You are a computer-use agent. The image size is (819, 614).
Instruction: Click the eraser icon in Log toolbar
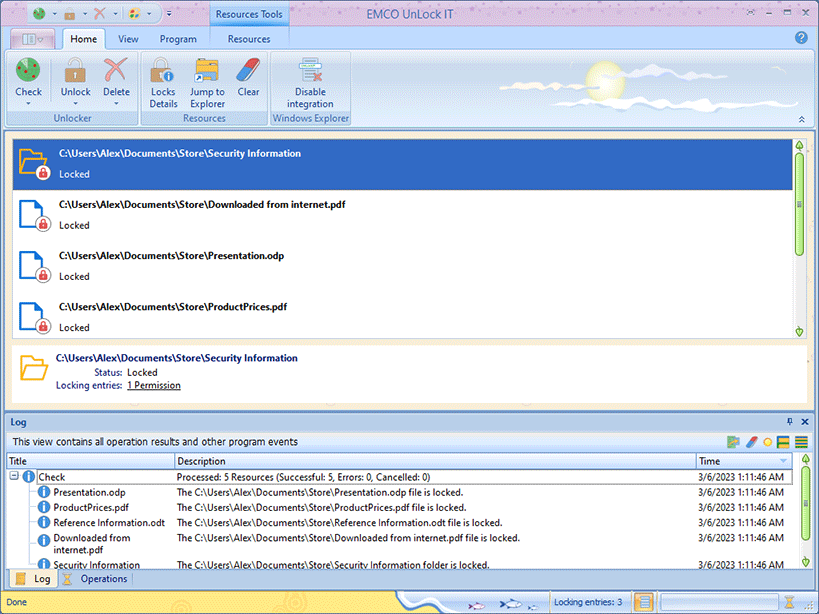[752, 441]
